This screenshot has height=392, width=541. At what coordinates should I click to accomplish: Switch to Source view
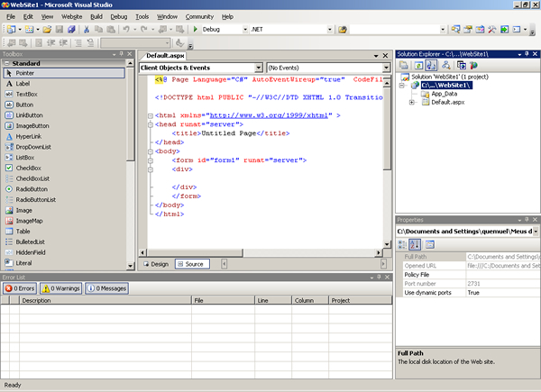click(192, 264)
